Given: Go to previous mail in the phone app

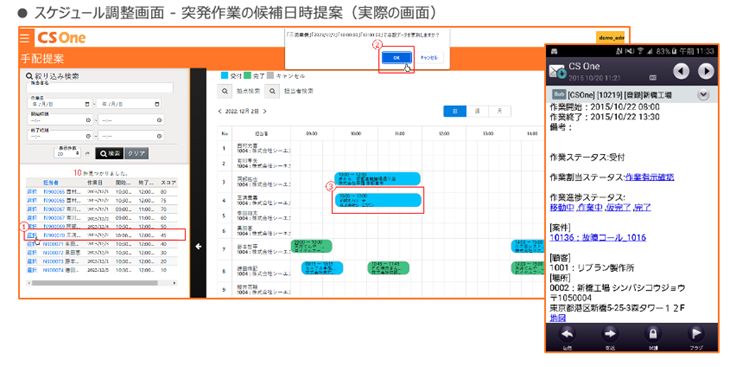Looking at the screenshot, I should (681, 71).
